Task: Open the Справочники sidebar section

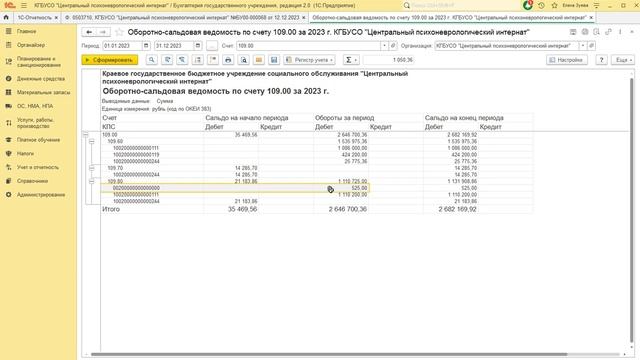Action: [32, 181]
